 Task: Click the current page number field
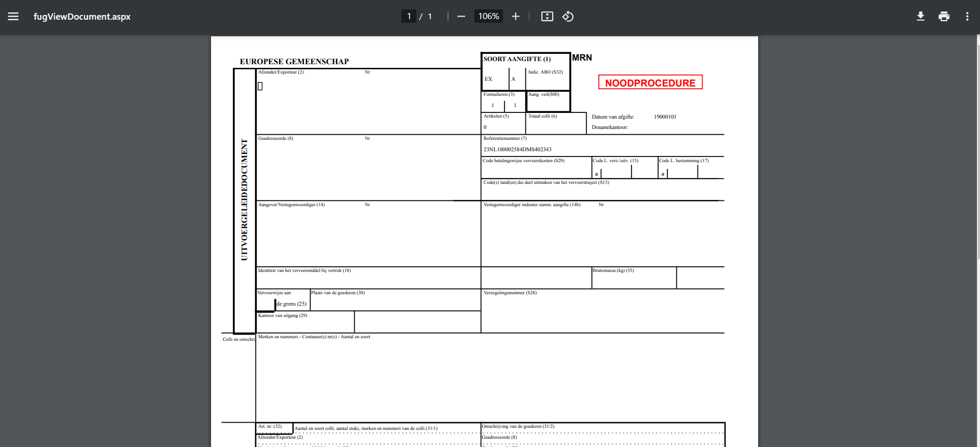click(x=409, y=17)
